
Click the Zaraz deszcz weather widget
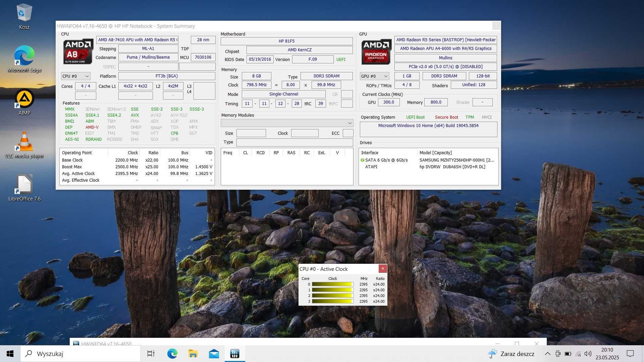pyautogui.click(x=511, y=354)
